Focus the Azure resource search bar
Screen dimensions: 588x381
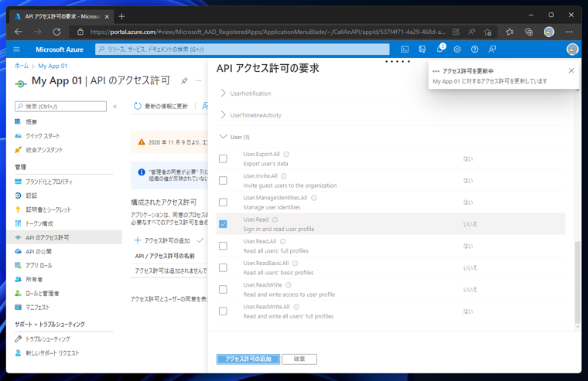pos(242,49)
